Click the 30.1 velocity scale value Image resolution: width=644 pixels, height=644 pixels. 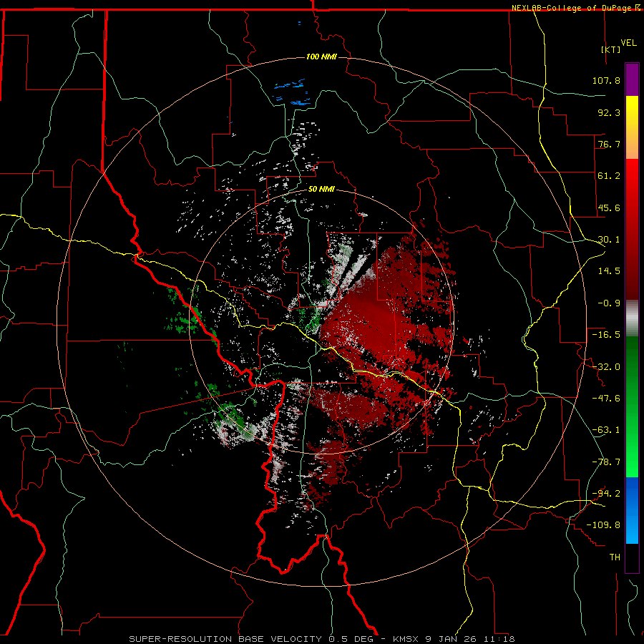609,239
